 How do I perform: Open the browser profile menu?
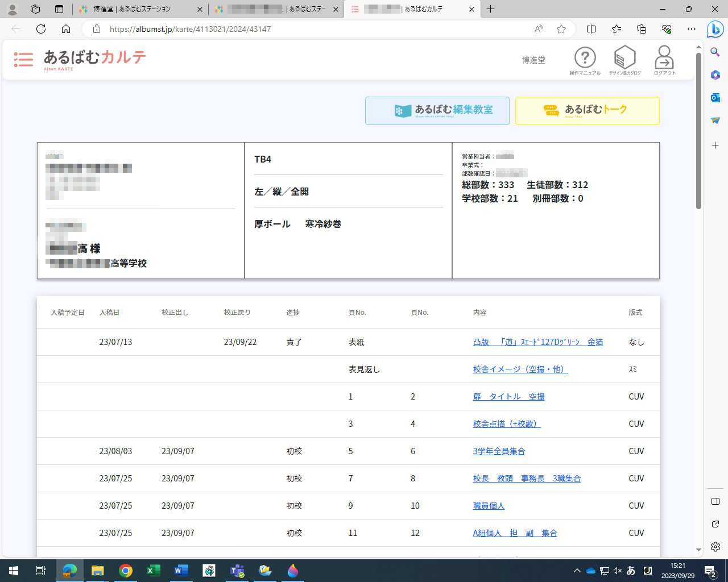point(12,9)
